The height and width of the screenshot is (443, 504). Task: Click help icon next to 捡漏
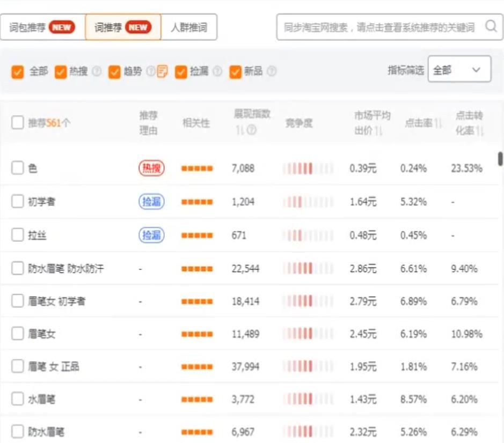(x=217, y=71)
